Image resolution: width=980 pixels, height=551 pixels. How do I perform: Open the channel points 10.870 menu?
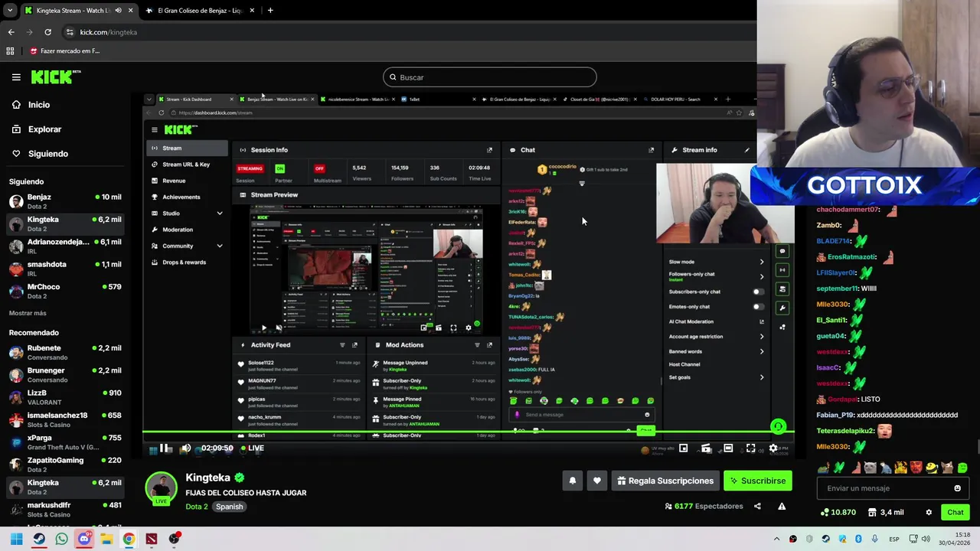coord(838,512)
